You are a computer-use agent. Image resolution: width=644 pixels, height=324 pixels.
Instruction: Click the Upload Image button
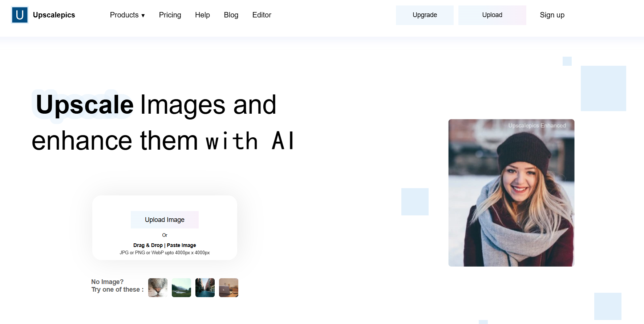click(x=165, y=220)
